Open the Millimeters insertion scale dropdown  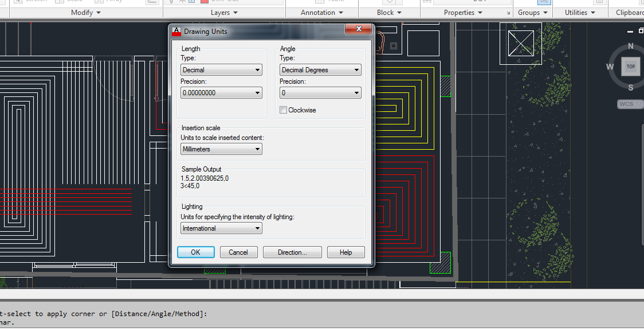tap(221, 149)
